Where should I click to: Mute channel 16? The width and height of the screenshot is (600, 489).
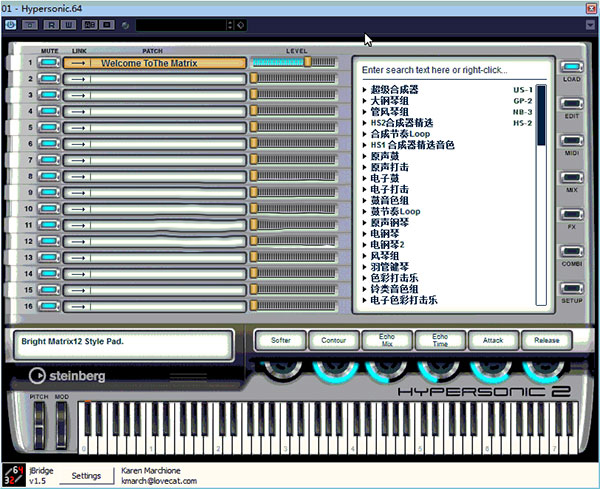[x=49, y=306]
